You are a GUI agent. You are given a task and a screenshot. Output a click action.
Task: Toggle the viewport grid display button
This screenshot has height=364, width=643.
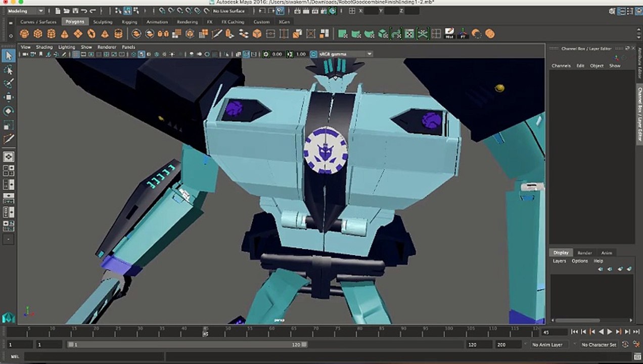pyautogui.click(x=75, y=54)
